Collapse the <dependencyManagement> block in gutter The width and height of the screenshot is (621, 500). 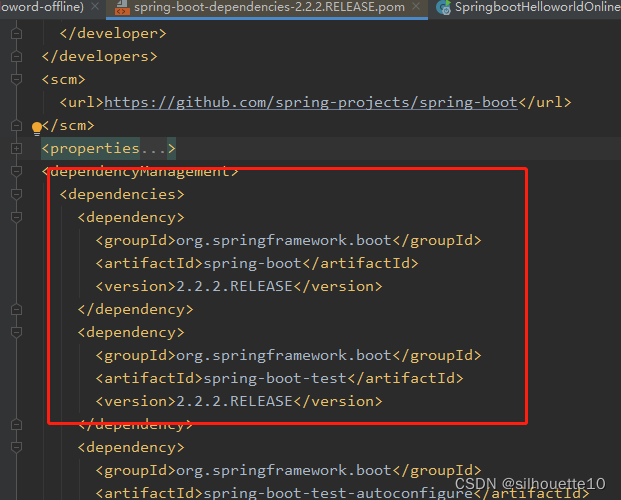point(16,171)
